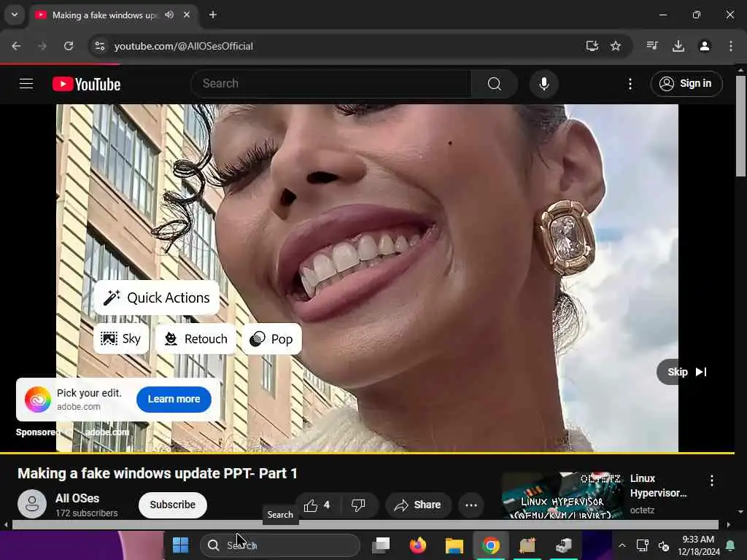This screenshot has width=747, height=560.
Task: Launch Firefox from taskbar
Action: tap(417, 545)
